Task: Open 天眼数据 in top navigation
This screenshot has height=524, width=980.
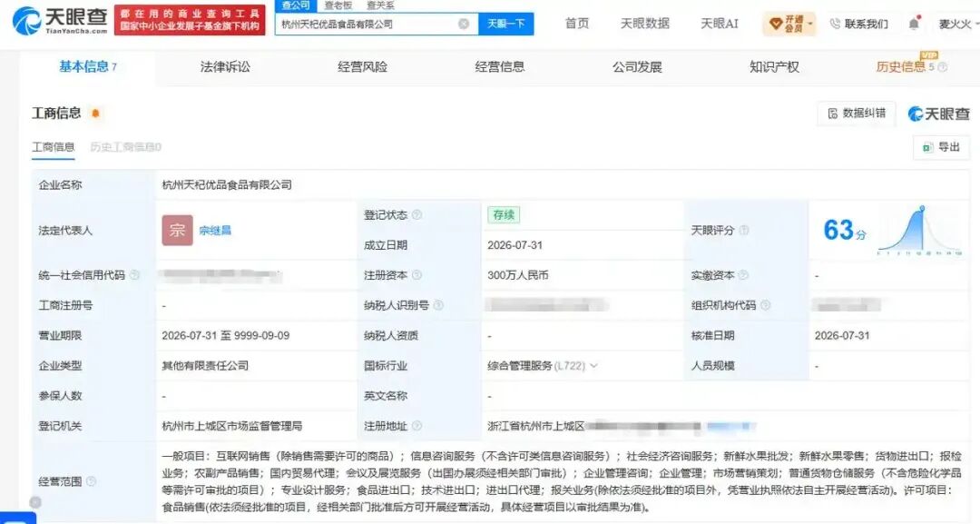Action: click(645, 24)
